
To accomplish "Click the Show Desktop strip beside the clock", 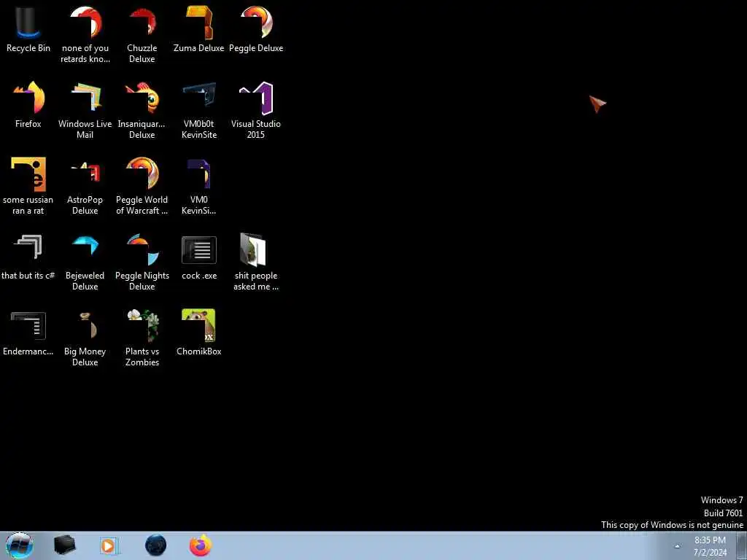I will [741, 545].
